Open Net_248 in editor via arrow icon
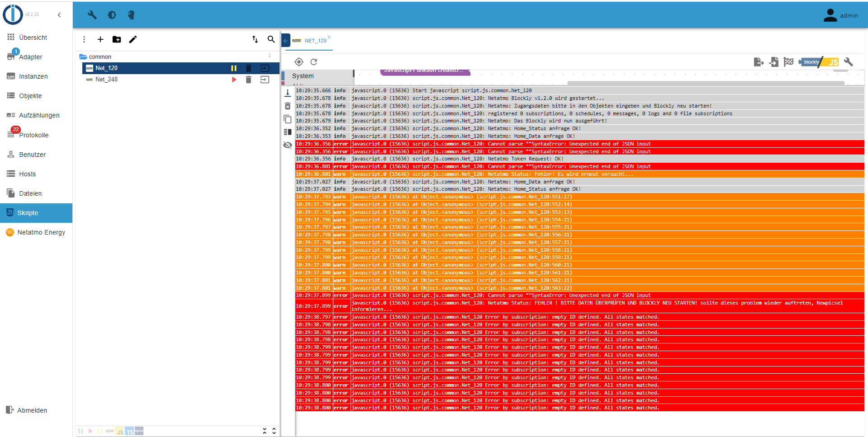The width and height of the screenshot is (868, 437). [265, 80]
